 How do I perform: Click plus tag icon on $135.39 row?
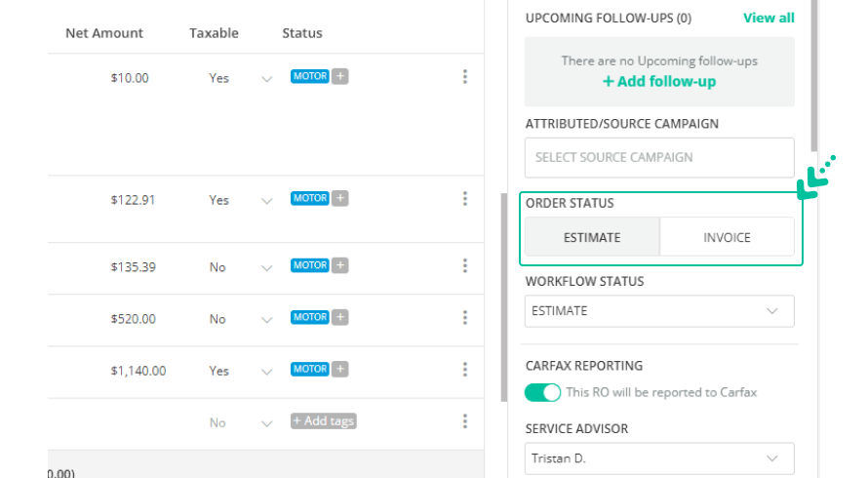tap(339, 265)
